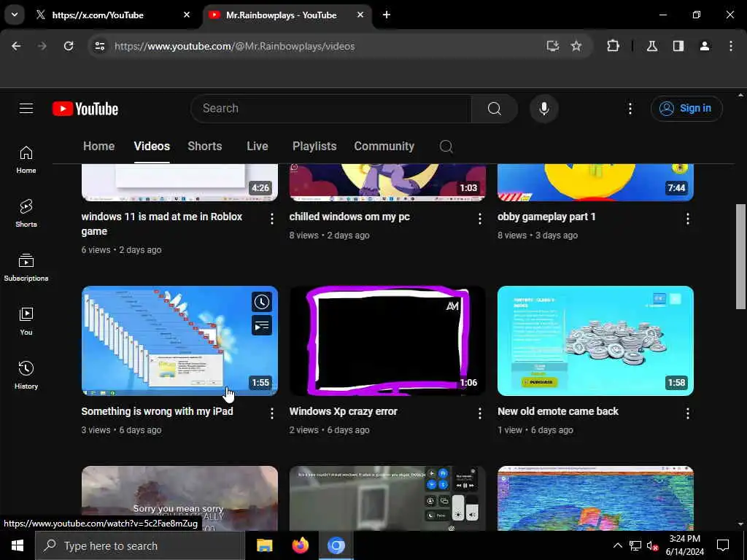Viewport: 747px width, 560px height.
Task: Open the channel Home tab
Action: (98, 146)
